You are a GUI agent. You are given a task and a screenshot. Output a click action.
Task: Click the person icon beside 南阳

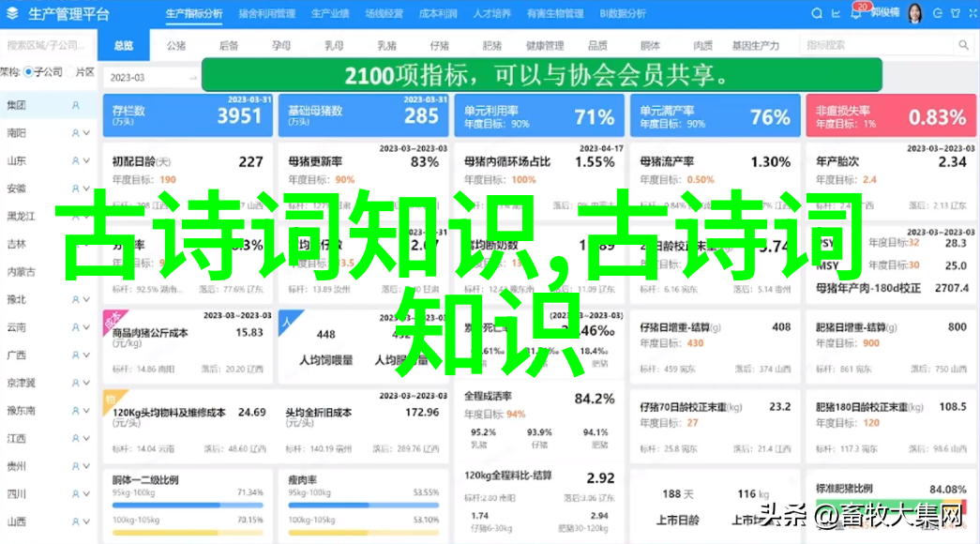tap(76, 133)
